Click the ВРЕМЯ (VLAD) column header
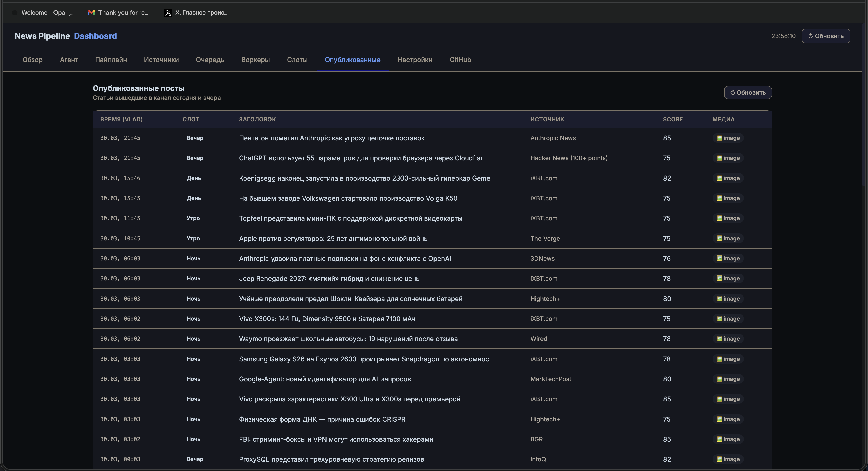Screen dimensions: 868x471 (121, 119)
